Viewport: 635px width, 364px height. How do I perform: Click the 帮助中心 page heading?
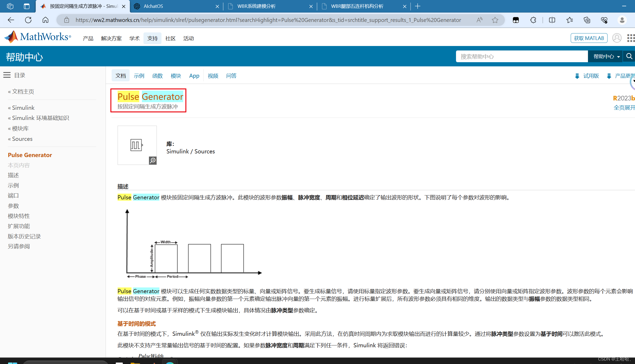[x=25, y=57]
